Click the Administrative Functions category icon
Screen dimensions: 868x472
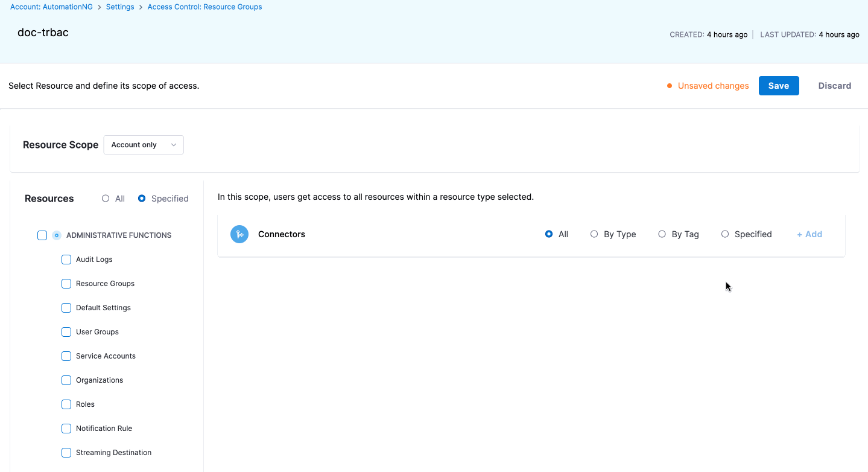pos(57,235)
